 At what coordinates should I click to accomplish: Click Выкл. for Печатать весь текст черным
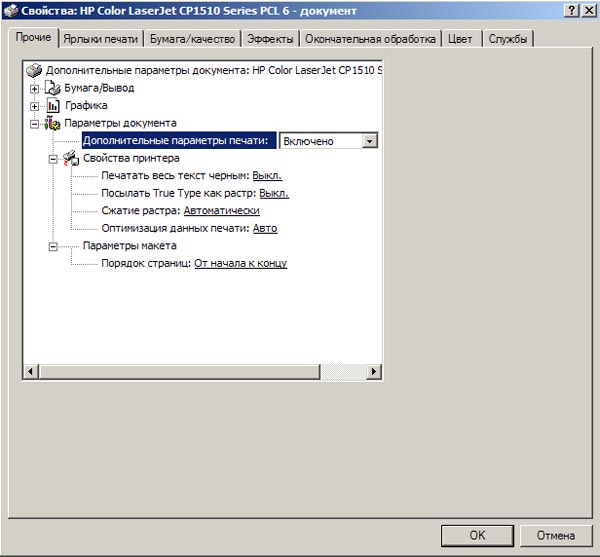click(x=267, y=176)
